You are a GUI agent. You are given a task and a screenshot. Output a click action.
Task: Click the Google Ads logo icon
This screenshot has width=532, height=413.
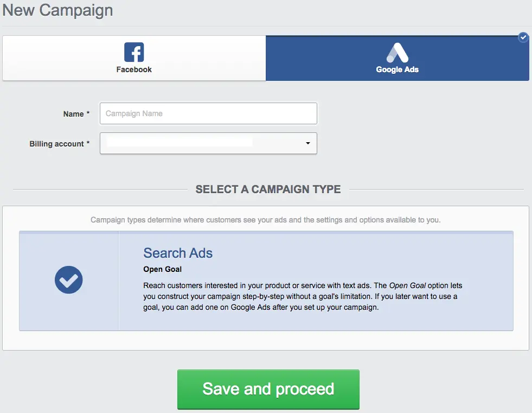(397, 53)
